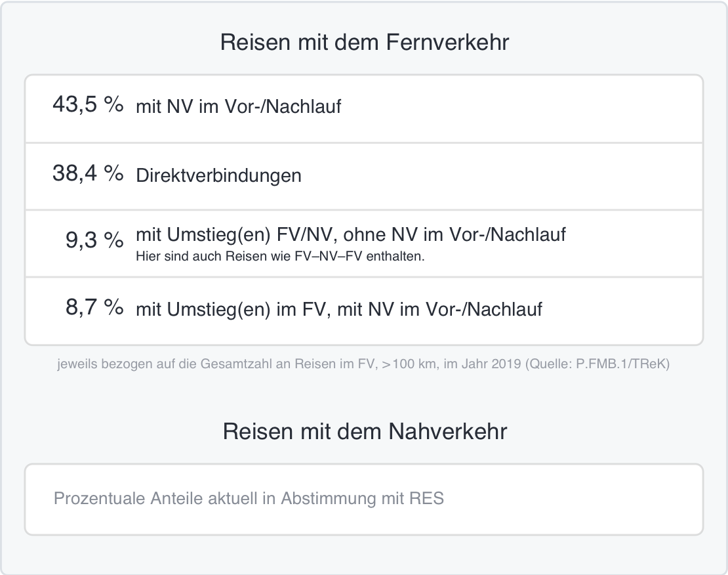Click the word "RES" in Nahverkehr card
Viewport: 728px width, 575px height.
pos(426,499)
